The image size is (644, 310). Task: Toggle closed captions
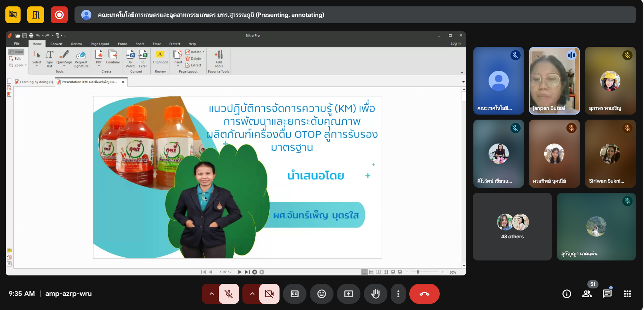coord(294,294)
